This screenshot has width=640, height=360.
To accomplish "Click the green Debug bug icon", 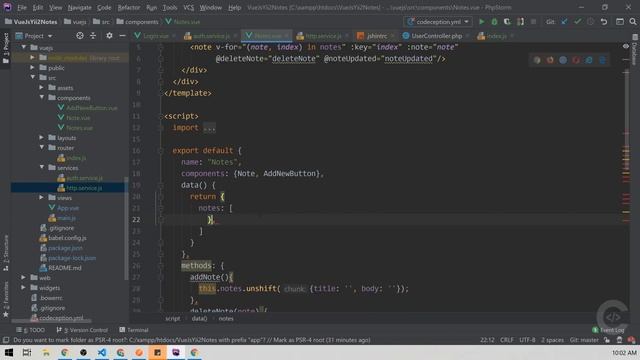I will [x=494, y=22].
